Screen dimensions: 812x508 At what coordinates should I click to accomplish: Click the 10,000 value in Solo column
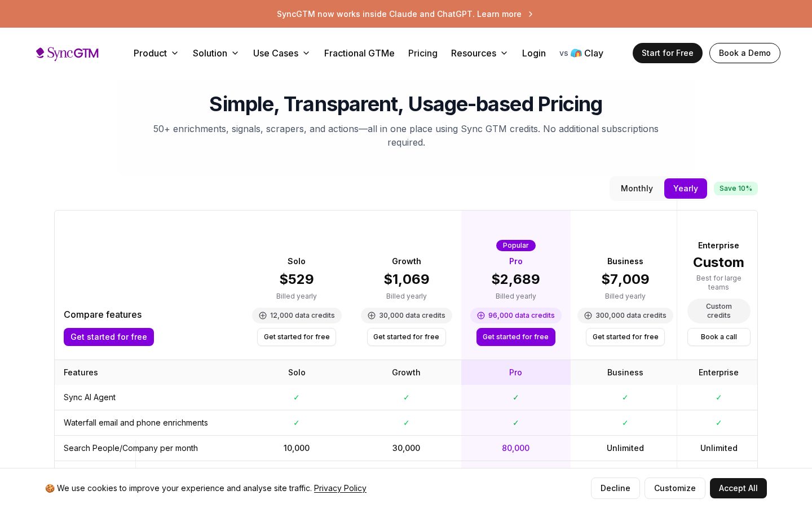(297, 448)
